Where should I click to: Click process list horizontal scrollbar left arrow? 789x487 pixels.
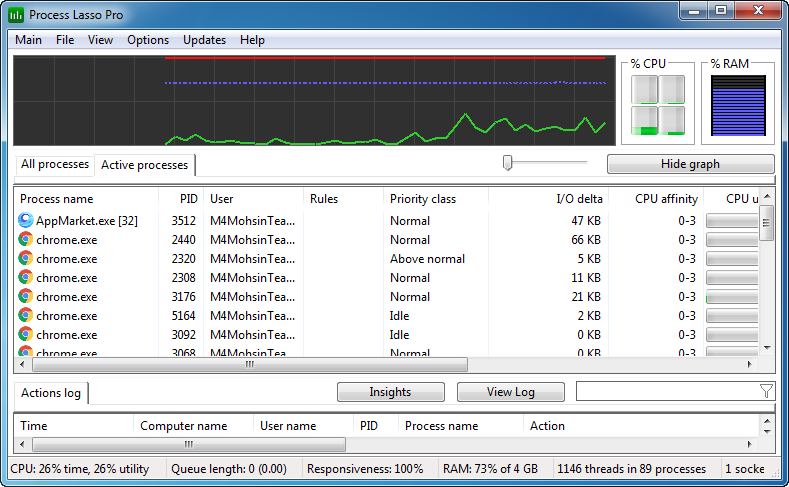tap(22, 364)
